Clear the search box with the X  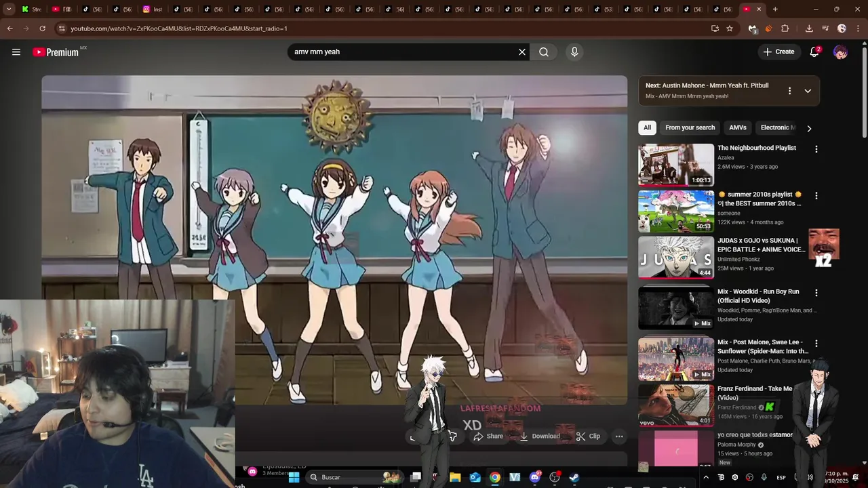522,52
